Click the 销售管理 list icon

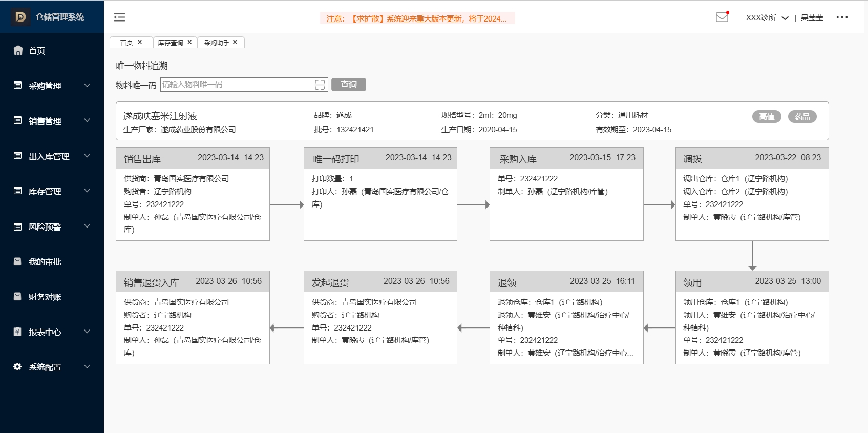[x=18, y=120]
